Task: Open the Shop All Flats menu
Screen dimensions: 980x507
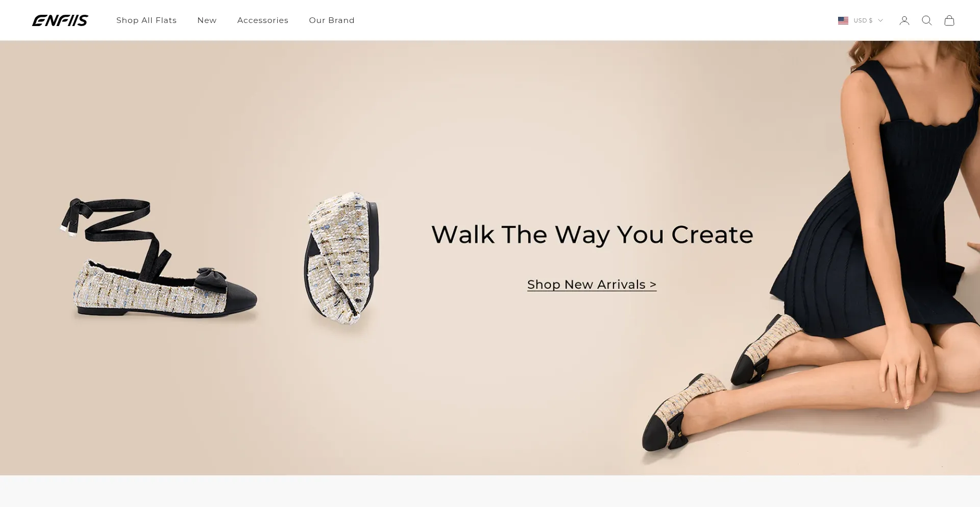Action: tap(146, 20)
